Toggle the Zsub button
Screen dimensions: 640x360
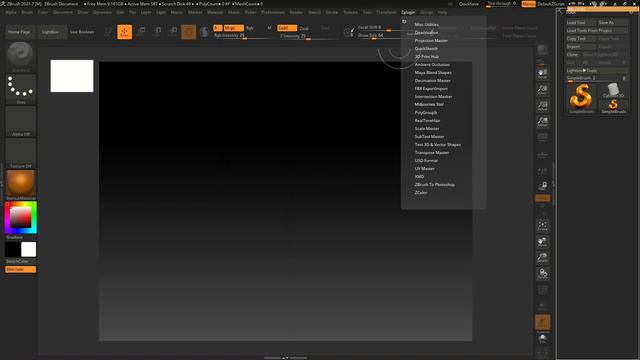point(304,28)
